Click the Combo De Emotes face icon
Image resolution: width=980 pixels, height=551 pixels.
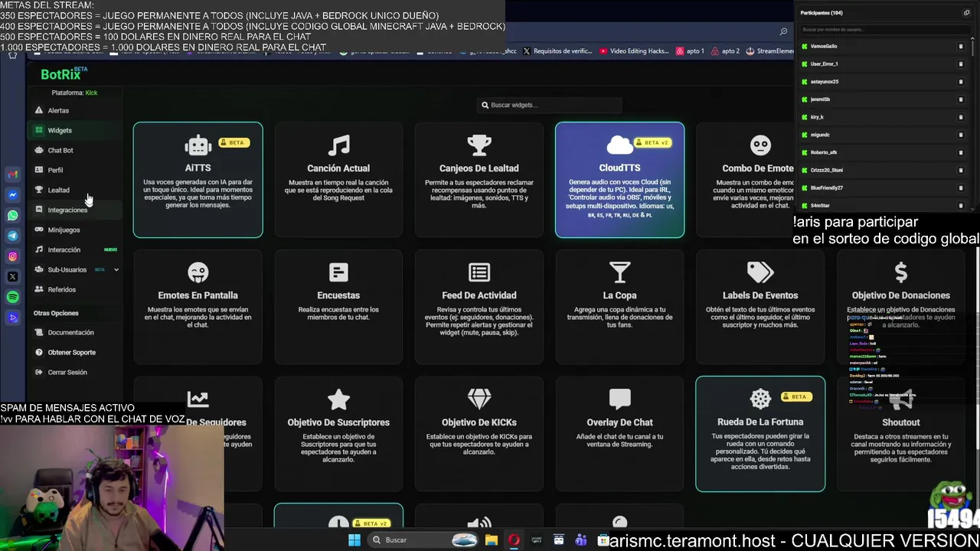coord(760,145)
